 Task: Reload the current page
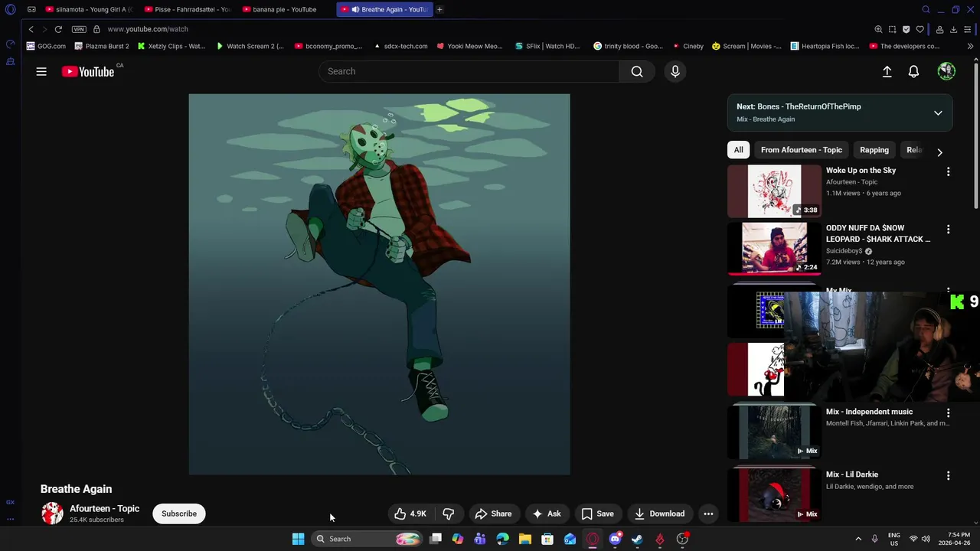pyautogui.click(x=58, y=29)
